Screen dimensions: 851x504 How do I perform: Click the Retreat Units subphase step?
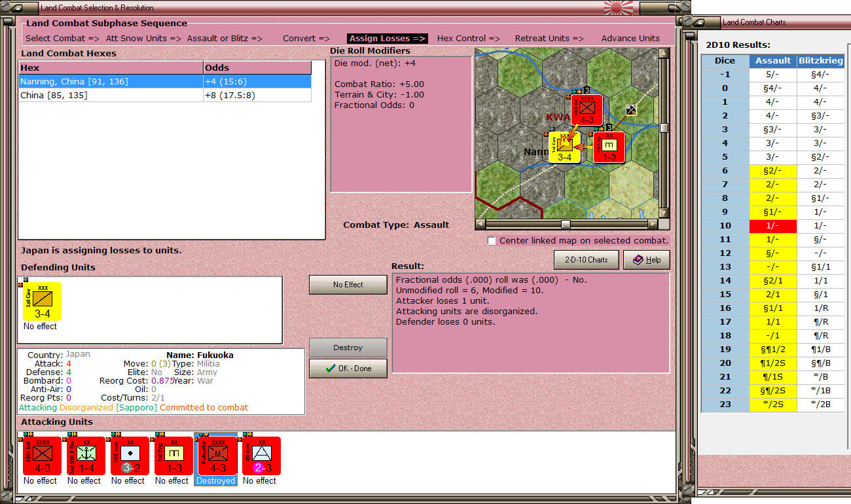pyautogui.click(x=548, y=39)
